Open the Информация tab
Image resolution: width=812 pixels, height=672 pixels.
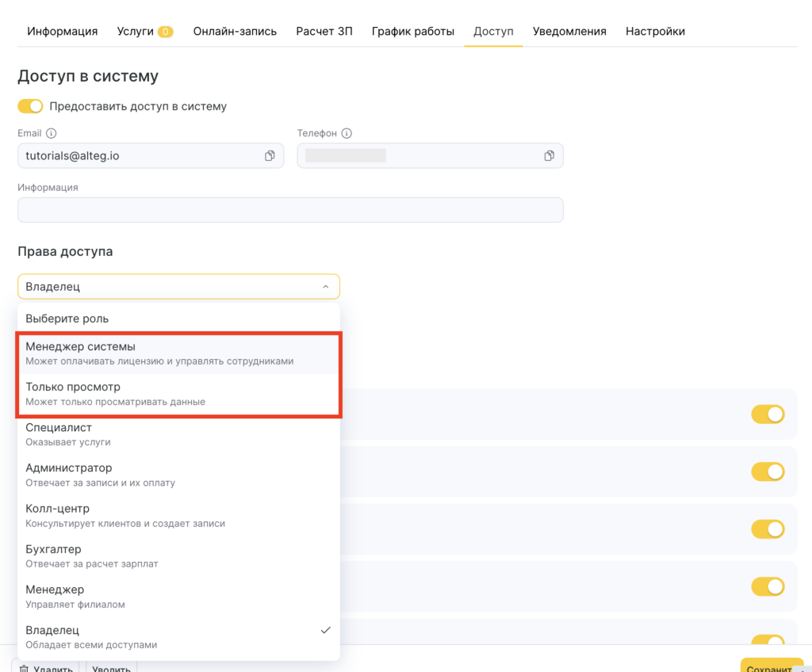[63, 32]
